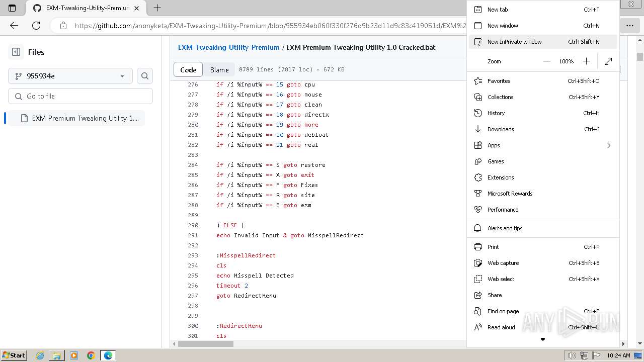
Task: Click the Edge settings ellipsis button
Action: (x=629, y=25)
